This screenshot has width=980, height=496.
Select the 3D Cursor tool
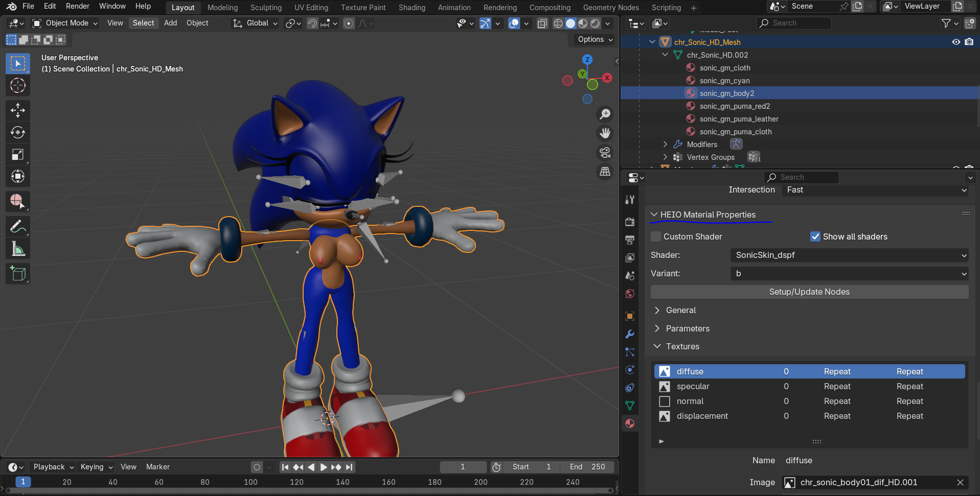point(18,85)
